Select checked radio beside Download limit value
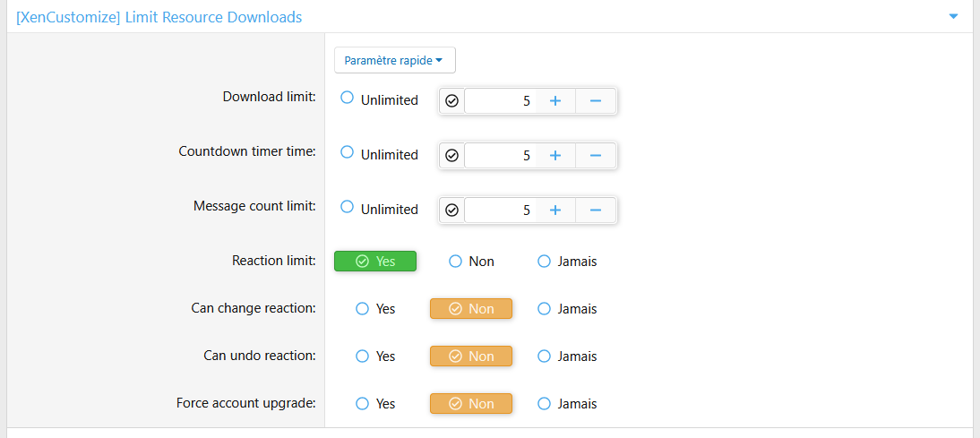The image size is (980, 438). click(452, 101)
